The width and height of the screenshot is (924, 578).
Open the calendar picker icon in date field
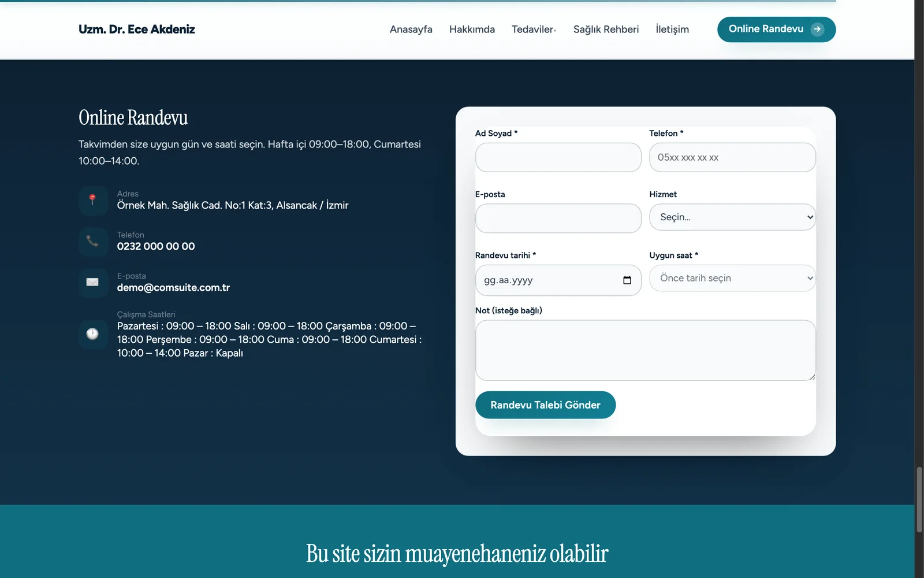tap(627, 280)
